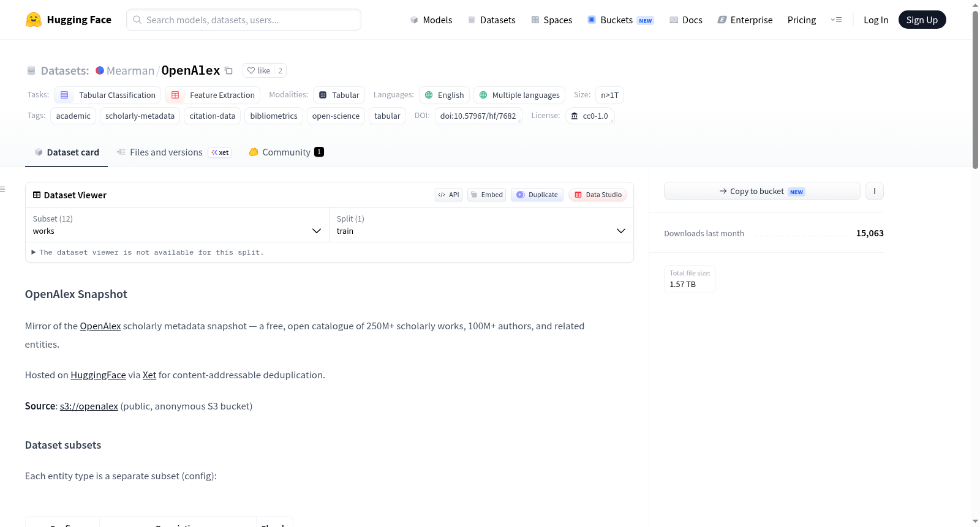
Task: Click the 1.57 TB total file size
Action: pos(682,285)
